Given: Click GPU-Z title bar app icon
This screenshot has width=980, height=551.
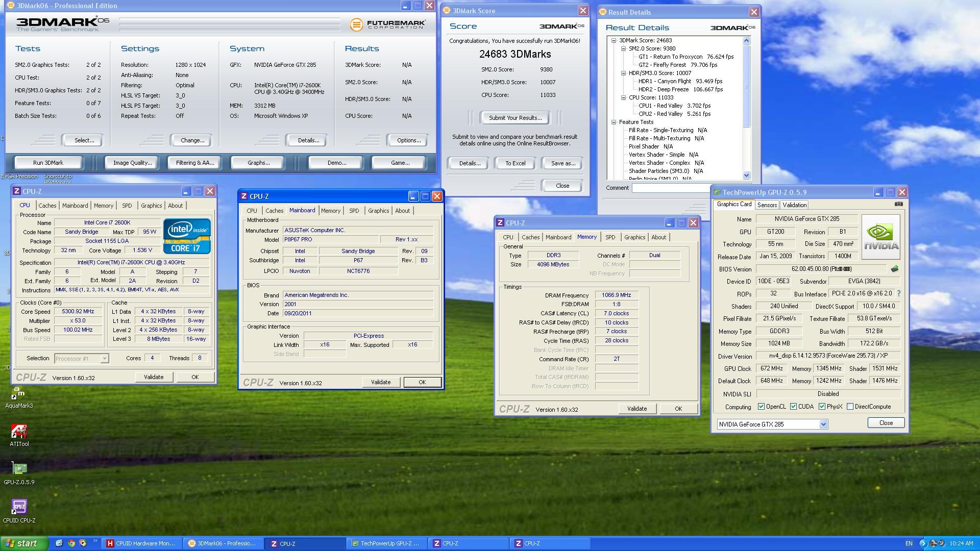Looking at the screenshot, I should 717,192.
